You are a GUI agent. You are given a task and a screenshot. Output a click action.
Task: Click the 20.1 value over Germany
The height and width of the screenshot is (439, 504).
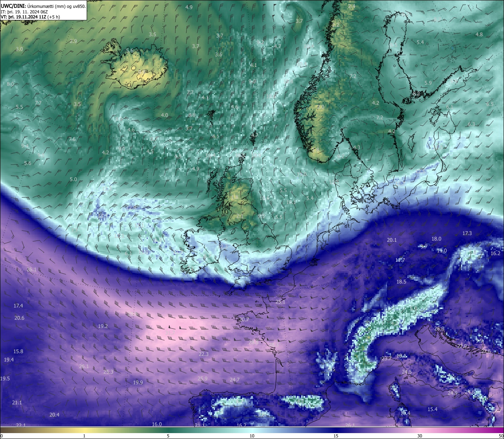coord(392,240)
